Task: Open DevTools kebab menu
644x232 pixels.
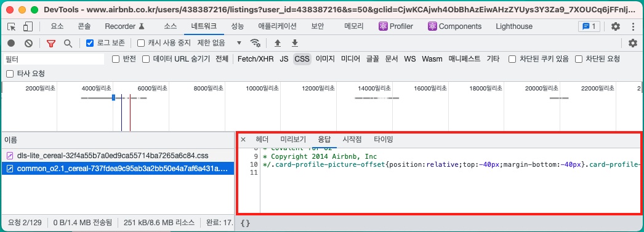Action: pos(633,26)
